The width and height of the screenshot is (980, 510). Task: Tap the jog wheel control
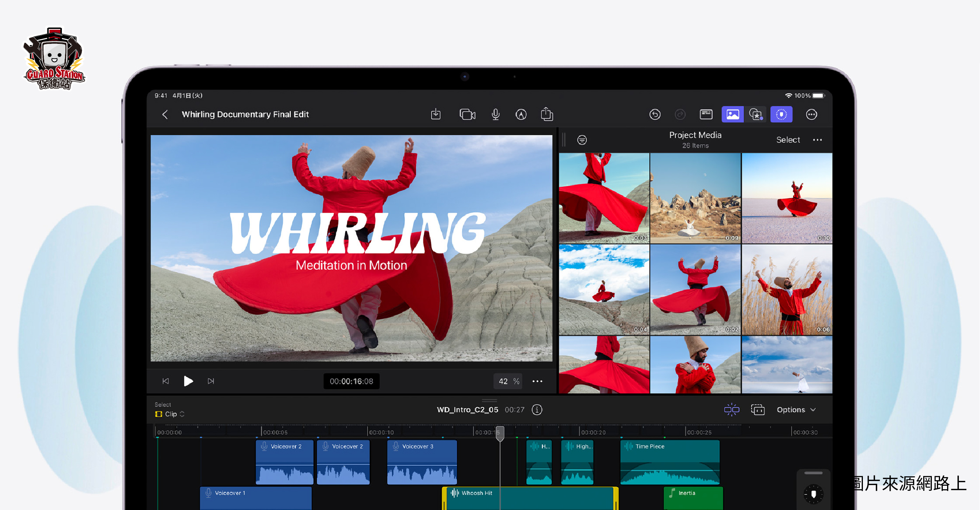coord(814,494)
